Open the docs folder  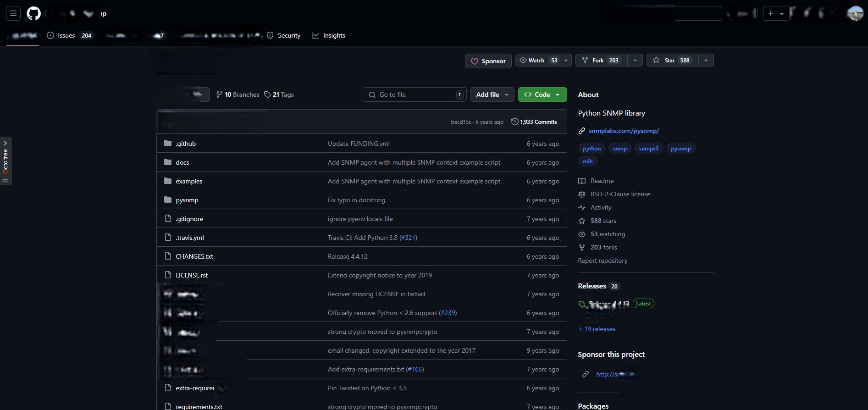pyautogui.click(x=182, y=162)
